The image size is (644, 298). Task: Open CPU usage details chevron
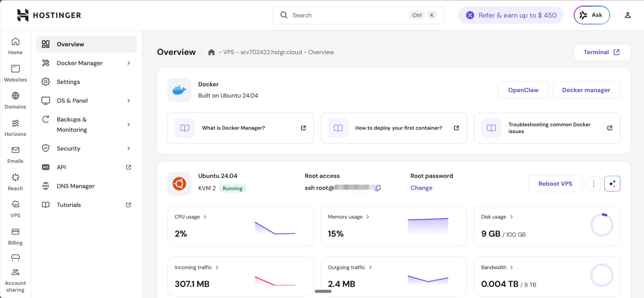[x=205, y=217]
